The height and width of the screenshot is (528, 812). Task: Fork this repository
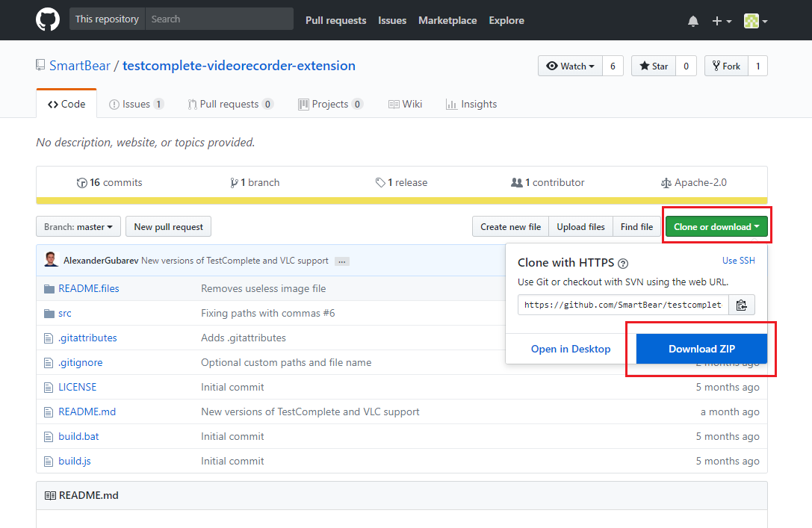point(726,66)
